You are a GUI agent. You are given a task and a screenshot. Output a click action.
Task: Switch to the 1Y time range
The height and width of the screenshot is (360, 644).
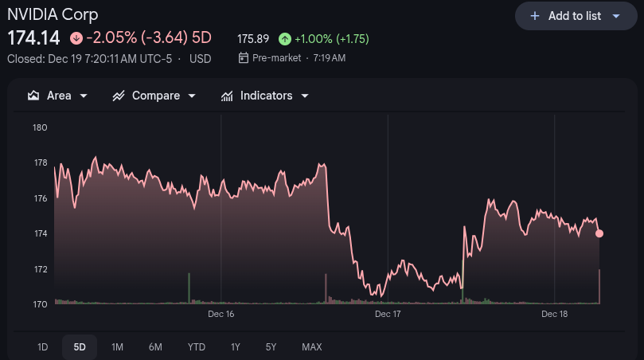pos(236,347)
